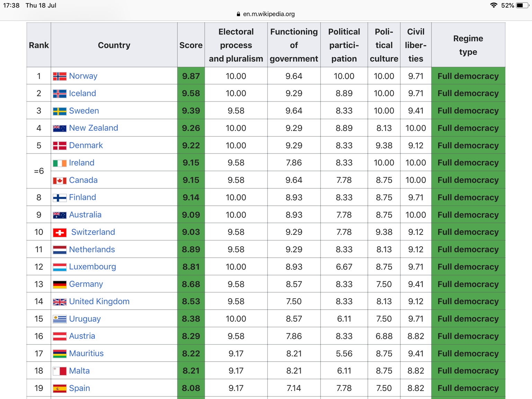Tap the Wi-Fi status icon
Screen dimensions: 532x399
(494, 5)
